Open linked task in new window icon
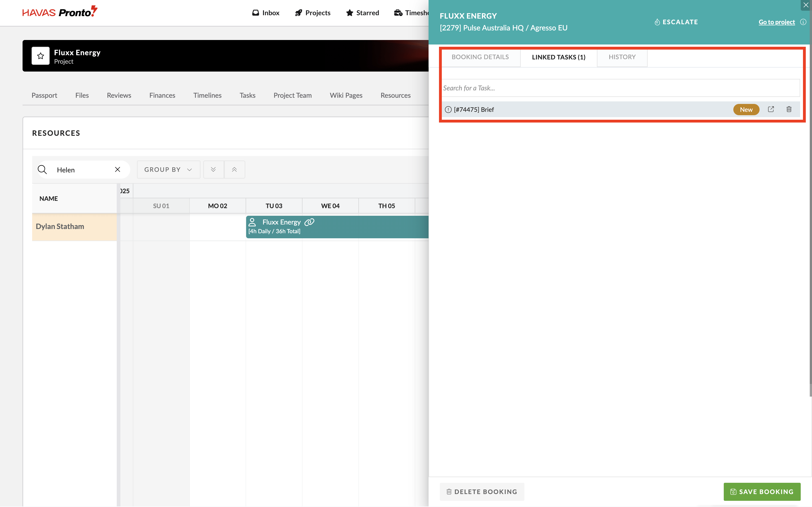 (x=771, y=109)
